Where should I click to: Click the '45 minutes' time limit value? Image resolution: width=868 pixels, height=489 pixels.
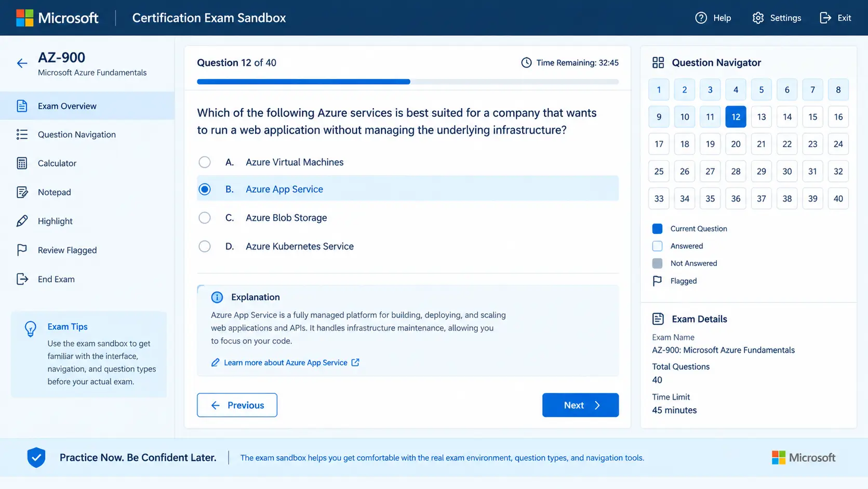point(674,410)
